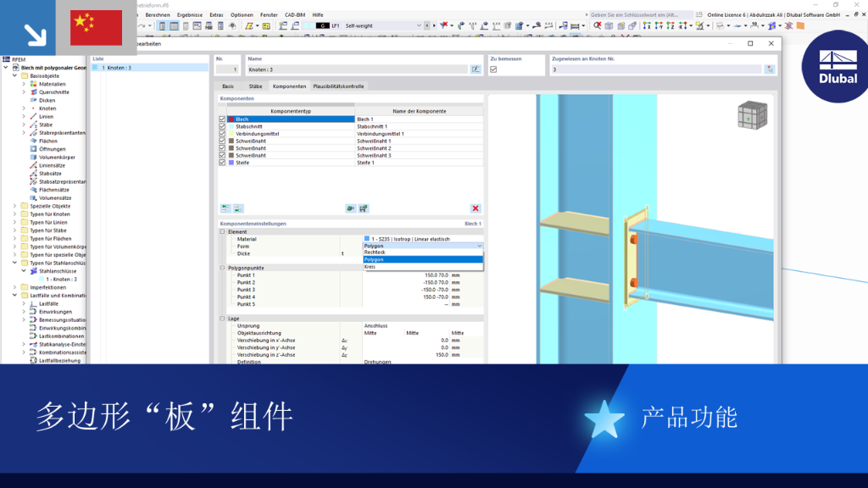This screenshot has height=488, width=868.
Task: Click the 3D view orientation cube
Action: [753, 115]
